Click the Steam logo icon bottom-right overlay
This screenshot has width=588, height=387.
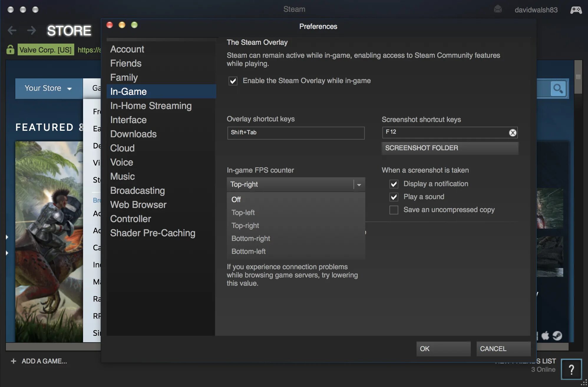[557, 335]
